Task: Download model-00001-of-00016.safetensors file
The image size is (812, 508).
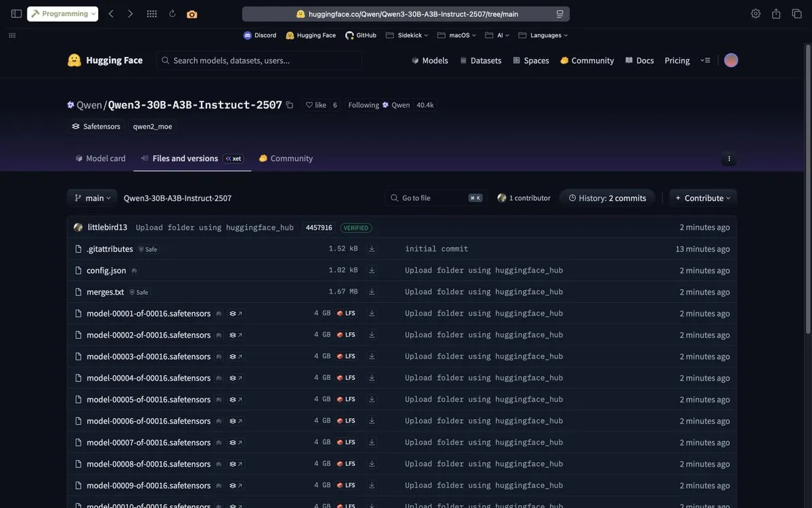Action: tap(371, 314)
